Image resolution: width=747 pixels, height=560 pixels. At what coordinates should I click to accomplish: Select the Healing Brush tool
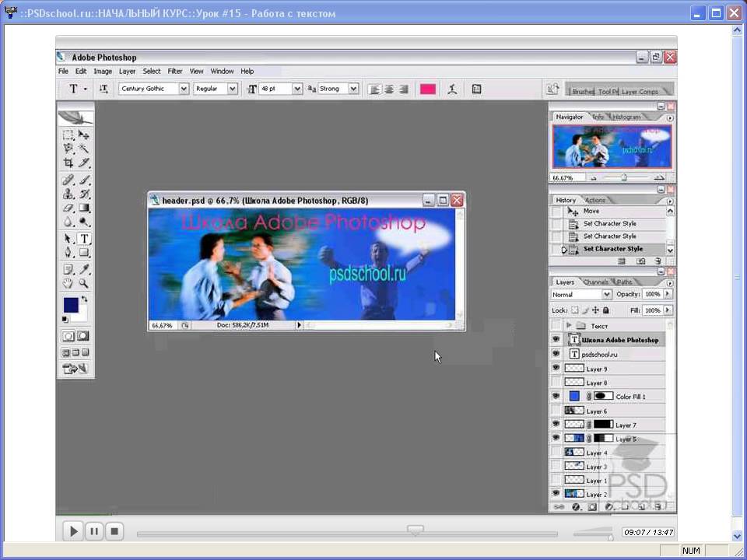(x=68, y=180)
